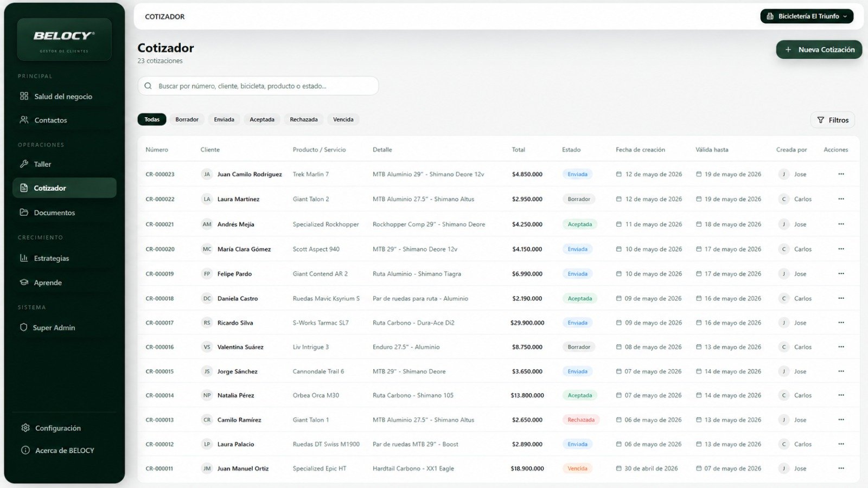Filter by Rechazada status
The height and width of the screenshot is (488, 868).
pos(304,119)
